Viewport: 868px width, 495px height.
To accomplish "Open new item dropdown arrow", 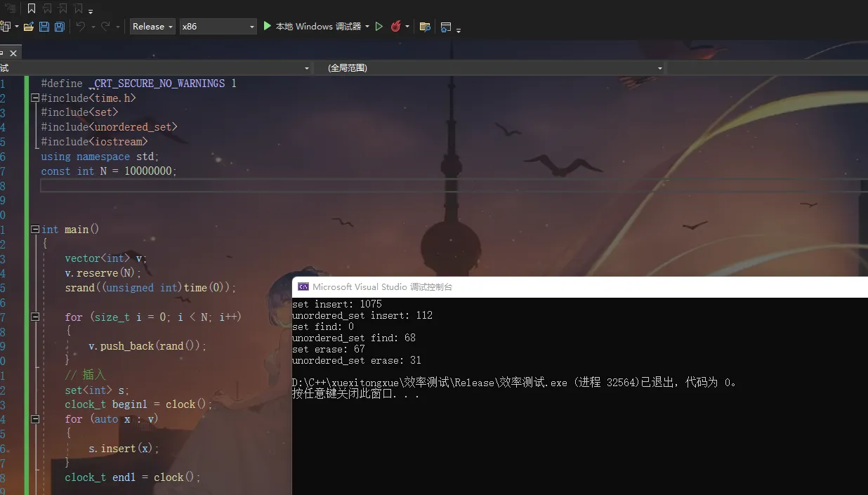I will [x=17, y=27].
